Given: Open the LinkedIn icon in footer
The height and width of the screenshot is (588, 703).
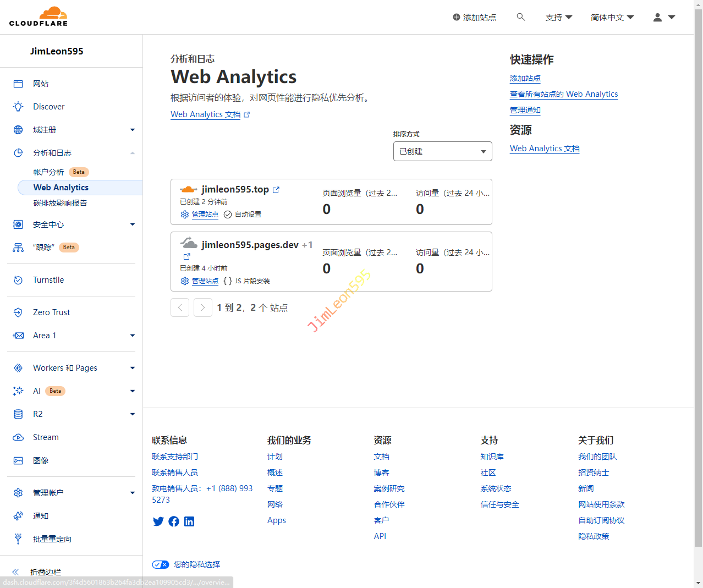Looking at the screenshot, I should coord(189,521).
